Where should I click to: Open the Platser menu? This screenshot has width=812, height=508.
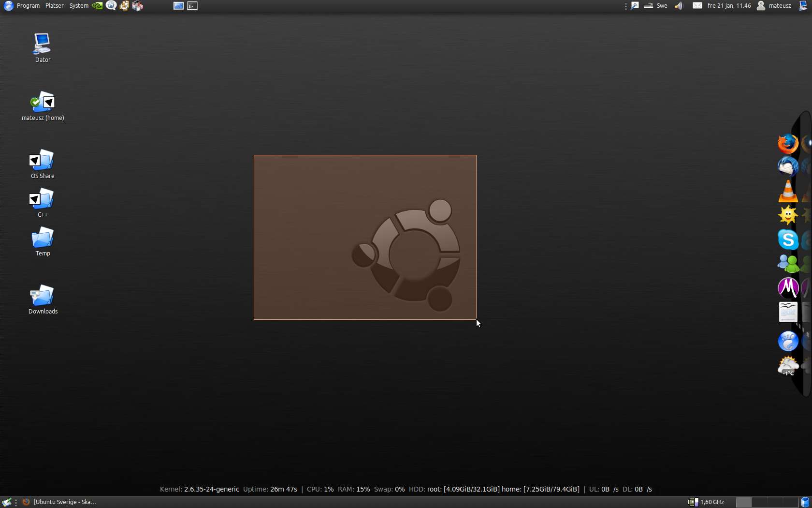click(54, 6)
